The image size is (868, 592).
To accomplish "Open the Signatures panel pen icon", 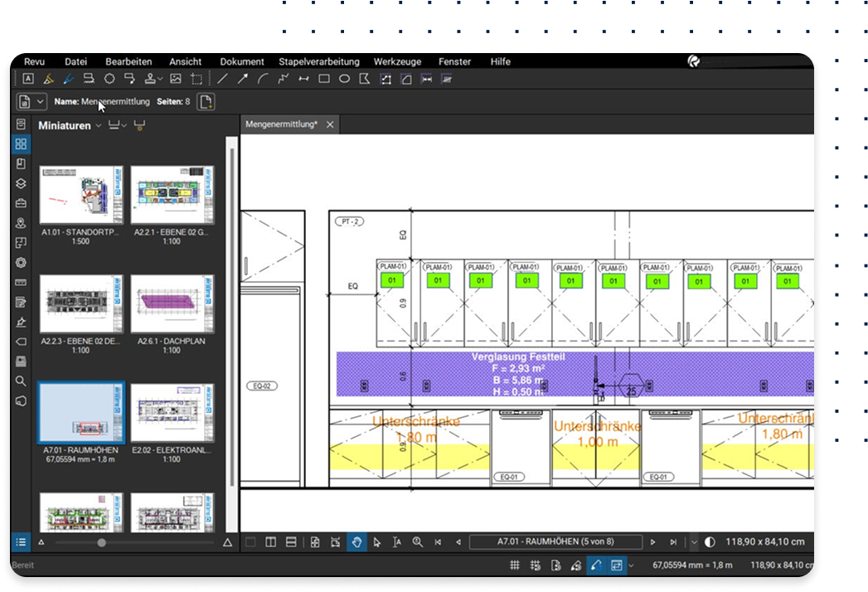I will click(x=21, y=322).
